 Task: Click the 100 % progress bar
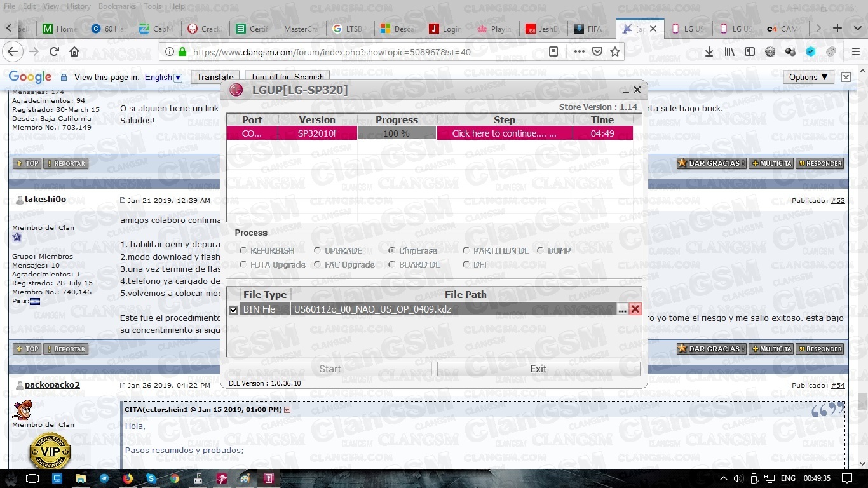click(397, 133)
